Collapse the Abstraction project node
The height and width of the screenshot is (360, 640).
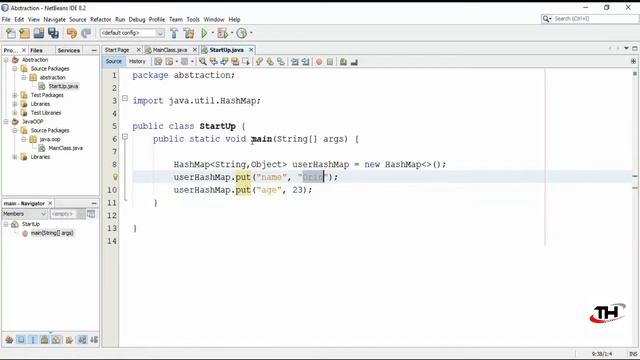pos(6,60)
